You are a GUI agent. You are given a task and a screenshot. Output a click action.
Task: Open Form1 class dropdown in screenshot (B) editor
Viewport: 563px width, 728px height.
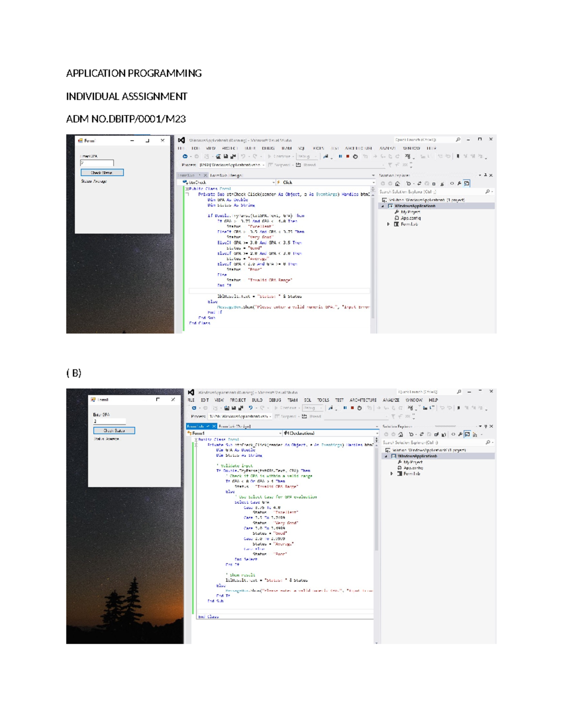click(235, 433)
